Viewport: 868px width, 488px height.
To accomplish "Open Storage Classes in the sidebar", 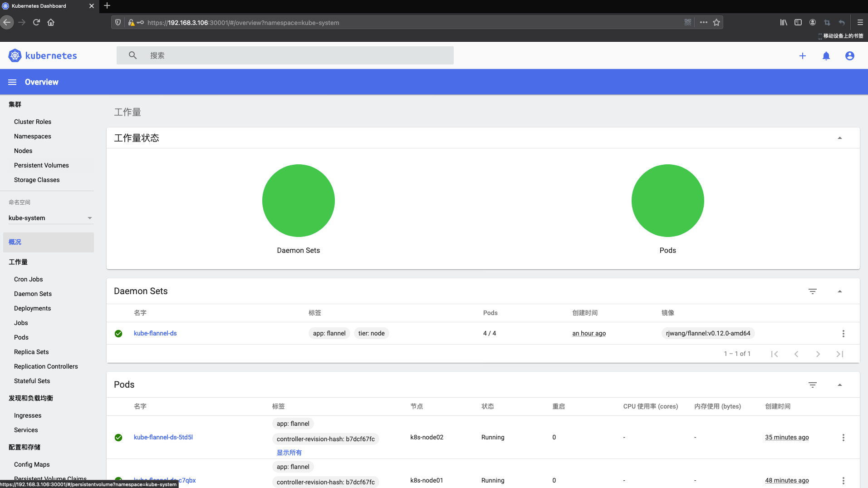I will tap(37, 180).
